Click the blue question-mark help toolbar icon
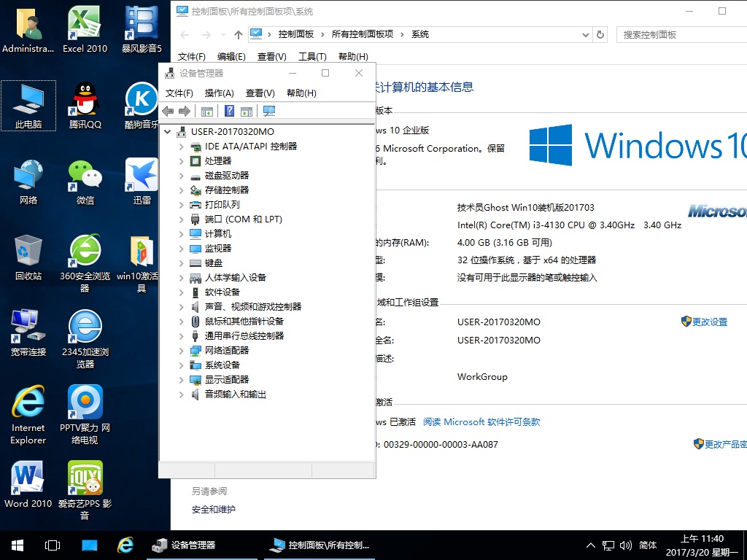 click(x=229, y=111)
